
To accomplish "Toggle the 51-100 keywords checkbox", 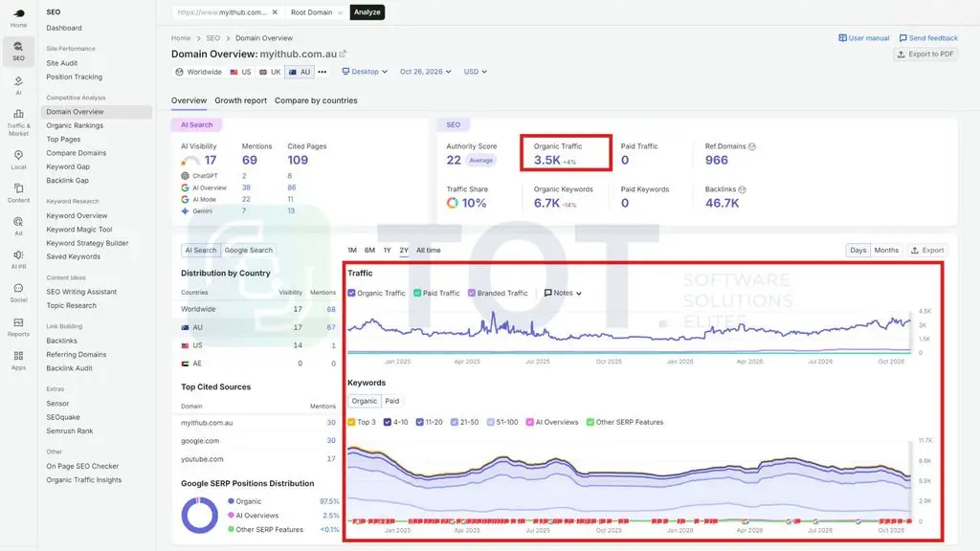I will [x=491, y=422].
